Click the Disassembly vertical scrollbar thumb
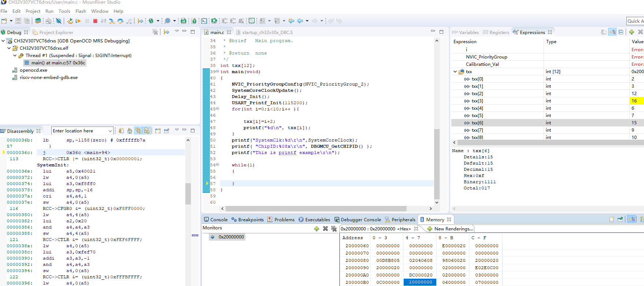Viewport: 644px width, 286px height. click(x=188, y=193)
